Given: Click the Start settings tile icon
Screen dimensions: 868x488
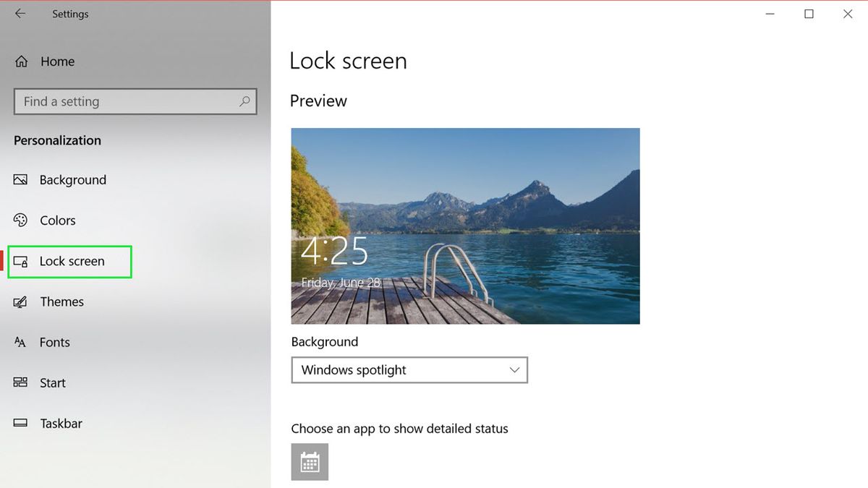Looking at the screenshot, I should [x=21, y=382].
